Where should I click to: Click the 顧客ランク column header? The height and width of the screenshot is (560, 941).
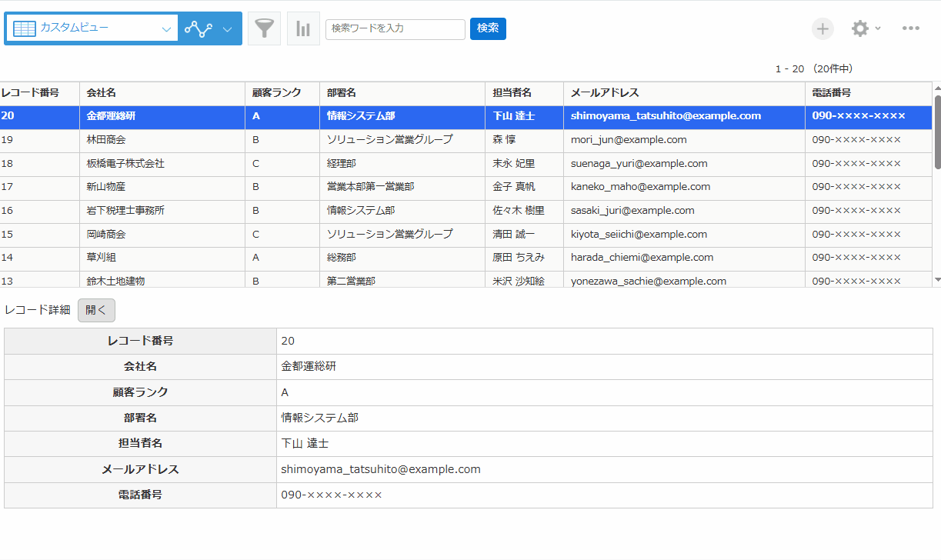pyautogui.click(x=282, y=93)
